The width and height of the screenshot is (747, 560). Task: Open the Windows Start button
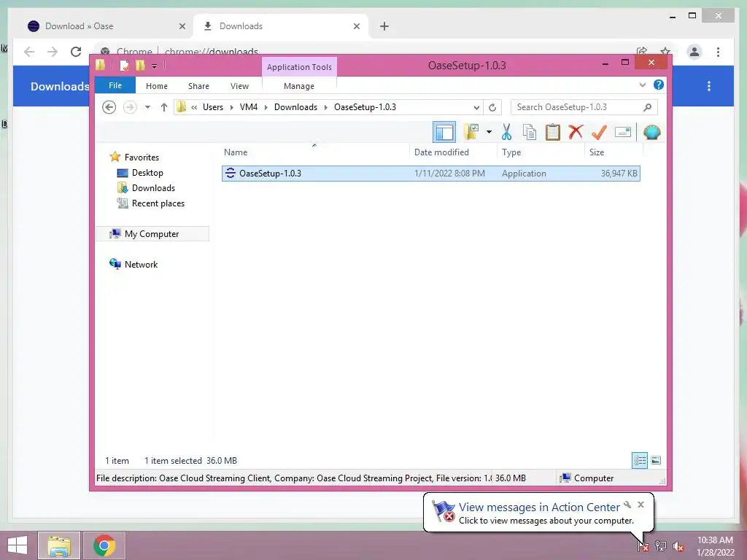tap(18, 545)
